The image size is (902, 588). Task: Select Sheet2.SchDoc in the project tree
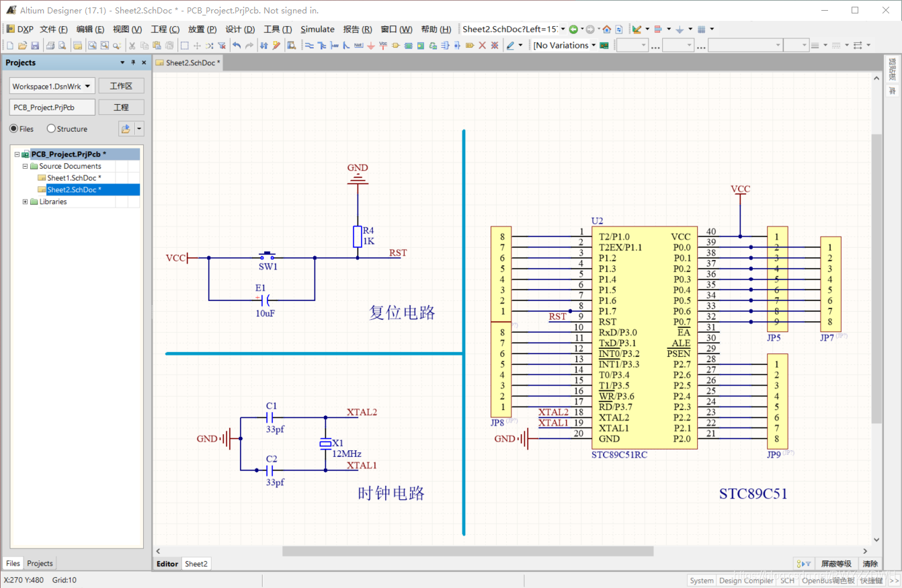(74, 190)
